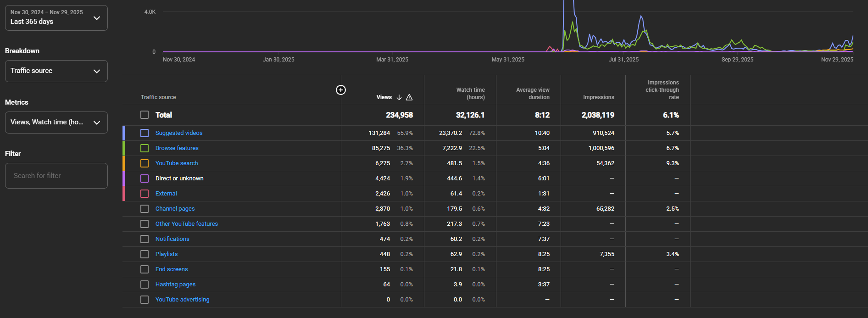
Task: Open the Metrics selection dropdown
Action: click(x=56, y=123)
